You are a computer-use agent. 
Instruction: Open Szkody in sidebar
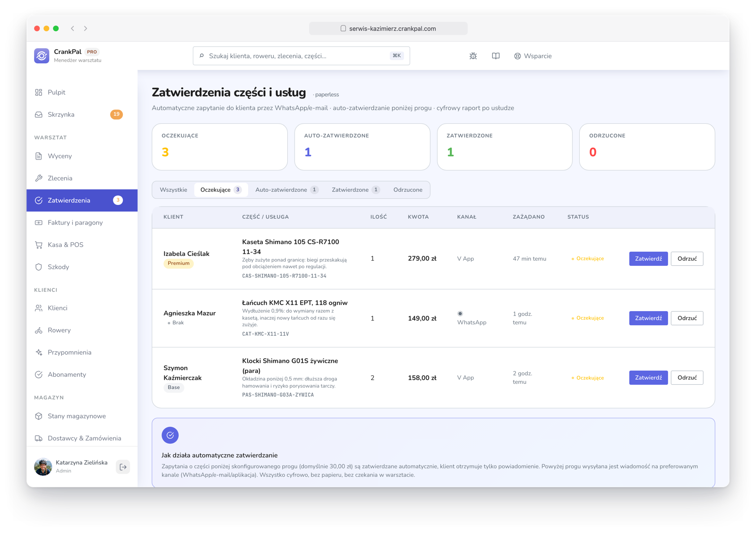[x=82, y=267]
